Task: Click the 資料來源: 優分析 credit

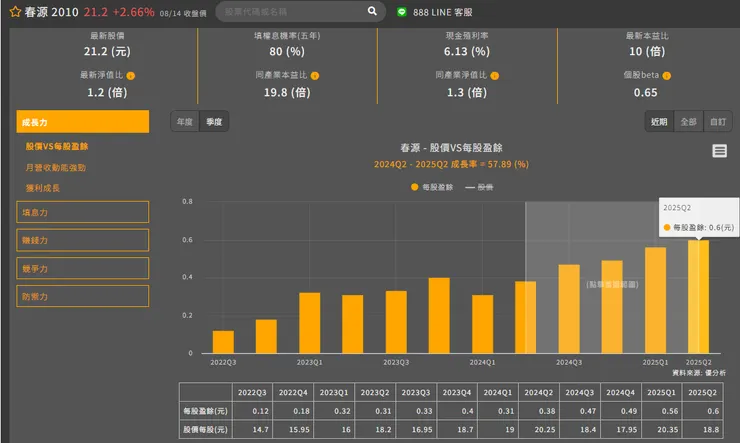Action: 699,373
